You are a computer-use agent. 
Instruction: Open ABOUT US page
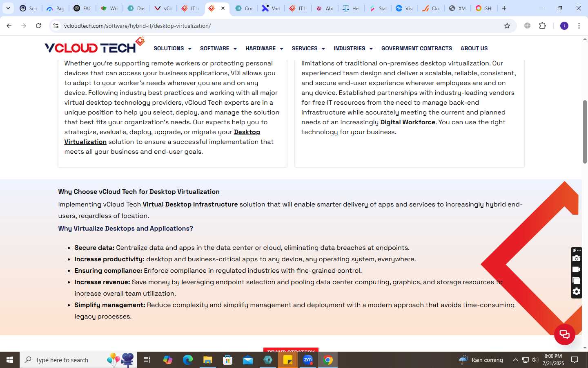click(474, 48)
